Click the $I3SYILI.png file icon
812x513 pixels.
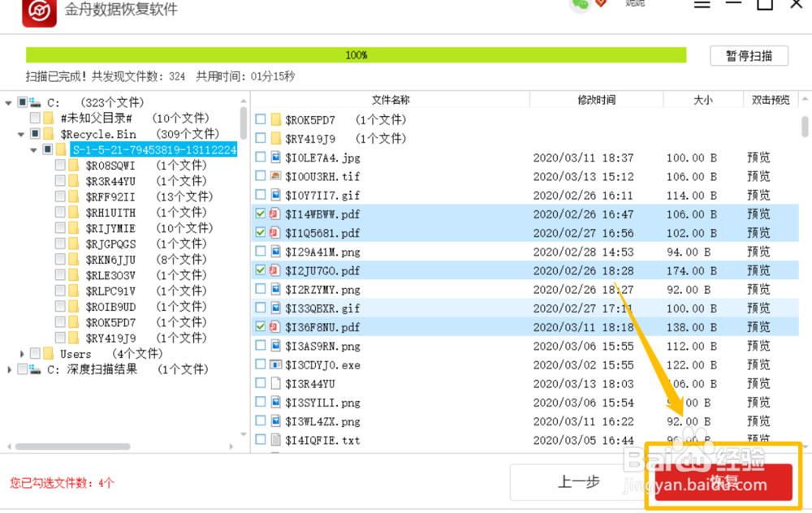pos(275,403)
